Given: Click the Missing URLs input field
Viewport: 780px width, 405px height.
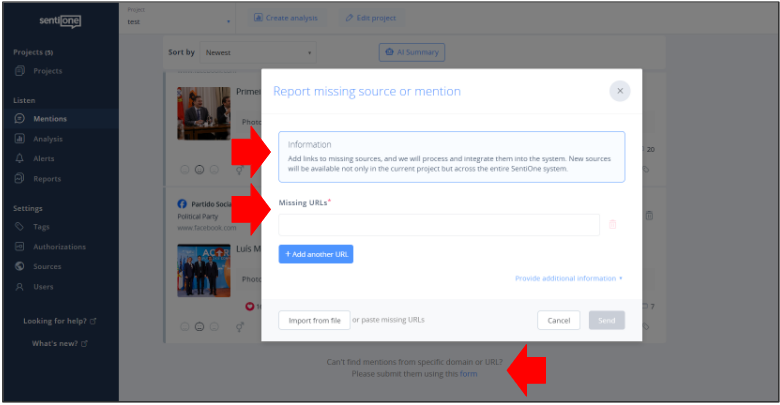Looking at the screenshot, I should point(439,225).
